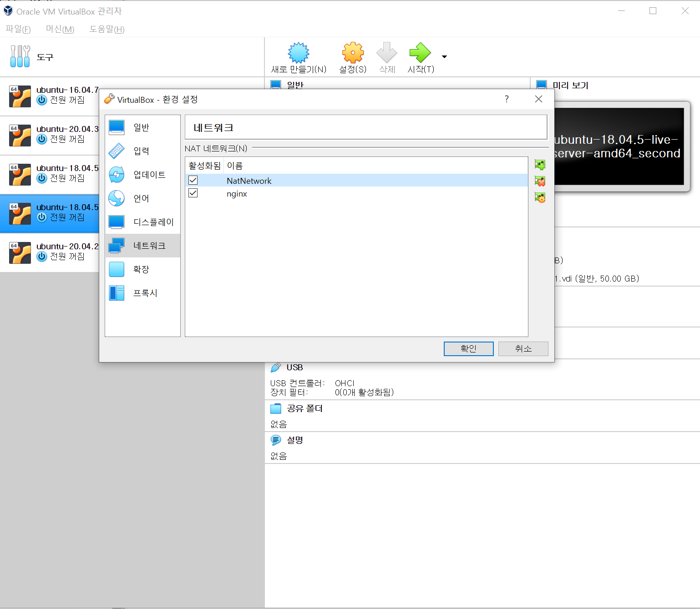Click the highlighted ubuntu-18.04.5 VM entry

point(50,214)
